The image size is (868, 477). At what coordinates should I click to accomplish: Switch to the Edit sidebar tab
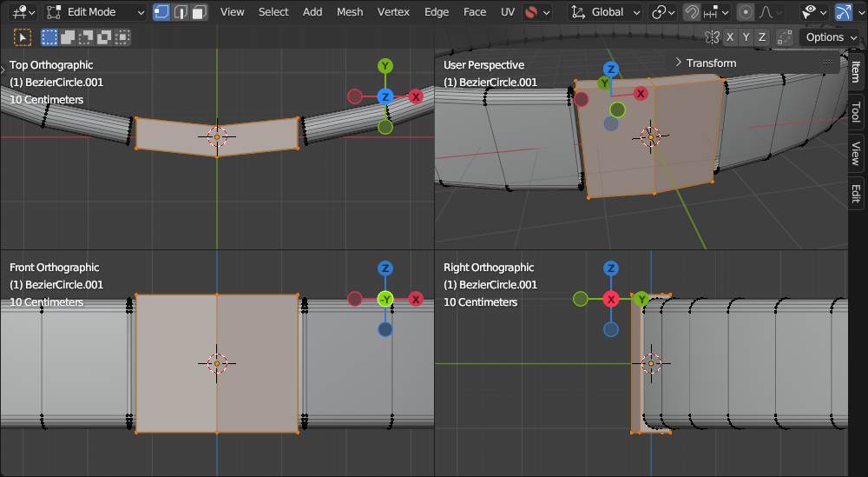(x=855, y=194)
